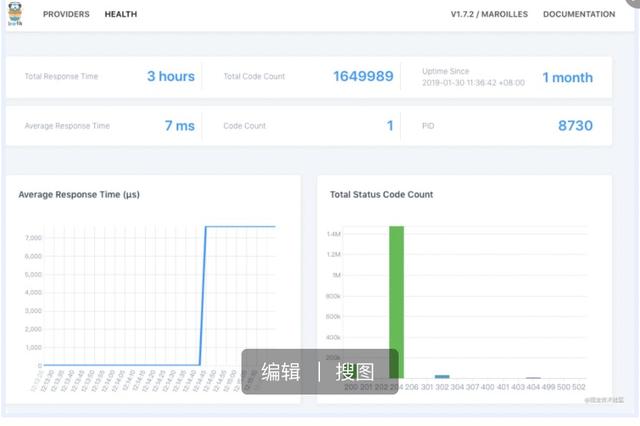
Task: Select the '3 hours' total response time value
Action: [x=171, y=76]
